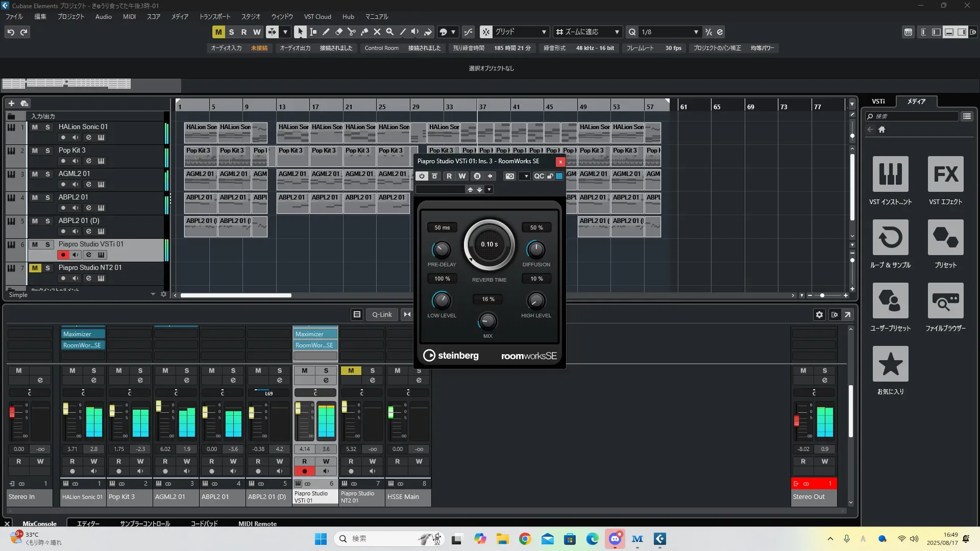The width and height of the screenshot is (980, 551).
Task: Open the トランスポート menu
Action: [x=214, y=16]
